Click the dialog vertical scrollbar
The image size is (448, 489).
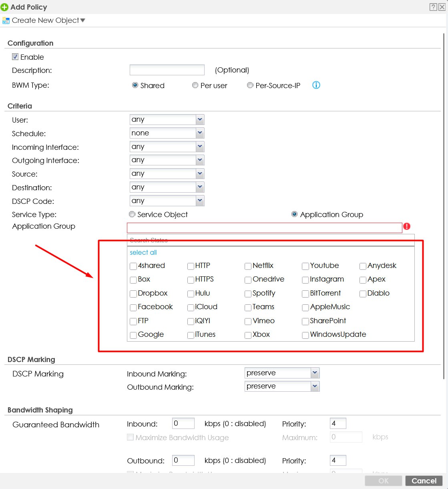tap(444, 206)
